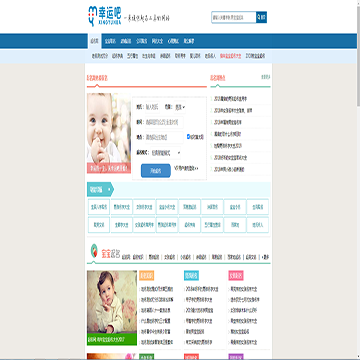Click the orange category tag in 宝宝起名 section
This screenshot has height=360, width=360.
pyautogui.click(x=147, y=275)
